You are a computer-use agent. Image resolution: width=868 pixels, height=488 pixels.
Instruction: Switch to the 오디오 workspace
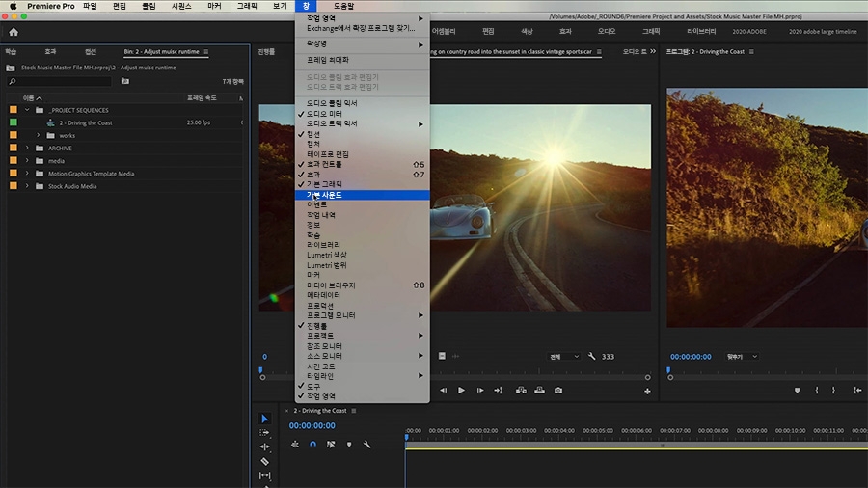607,31
